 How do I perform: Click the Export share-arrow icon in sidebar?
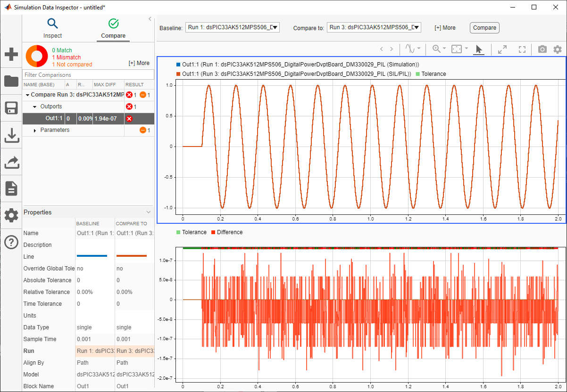pyautogui.click(x=11, y=162)
